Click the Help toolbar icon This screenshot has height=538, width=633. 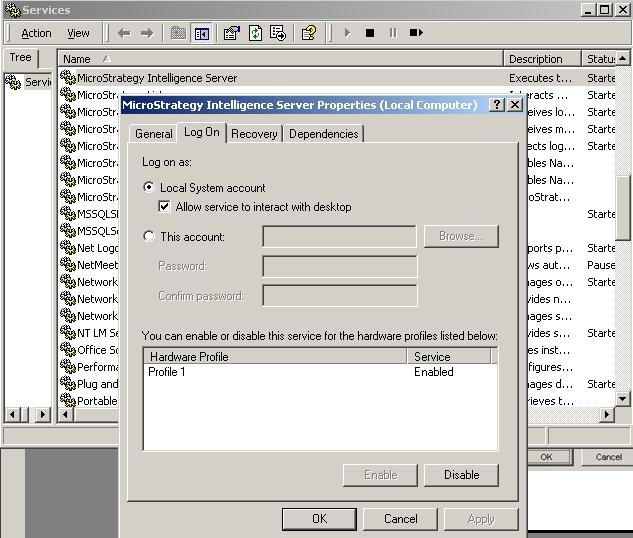click(x=309, y=33)
